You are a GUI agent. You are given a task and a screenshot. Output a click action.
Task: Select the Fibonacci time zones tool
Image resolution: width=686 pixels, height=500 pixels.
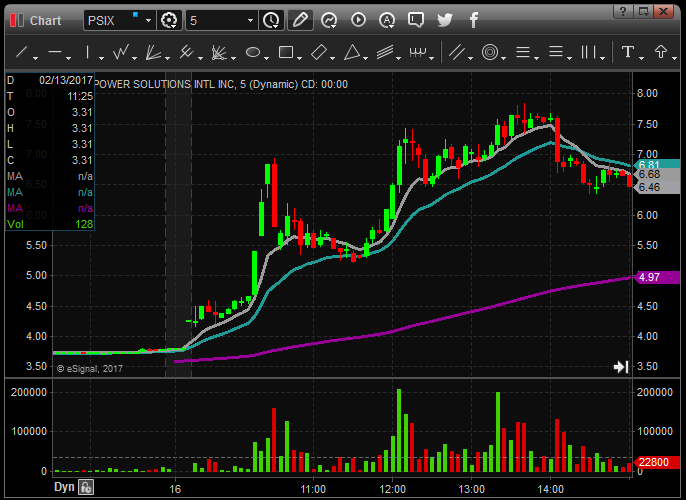pyautogui.click(x=588, y=52)
